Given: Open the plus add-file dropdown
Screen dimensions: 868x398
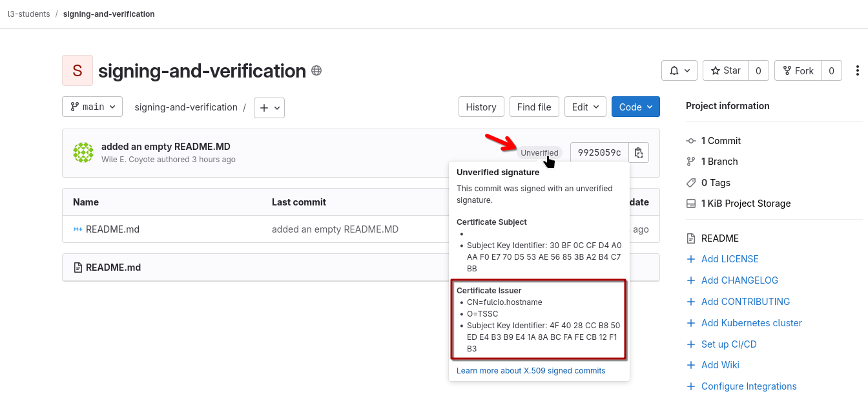Looking at the screenshot, I should pos(269,108).
